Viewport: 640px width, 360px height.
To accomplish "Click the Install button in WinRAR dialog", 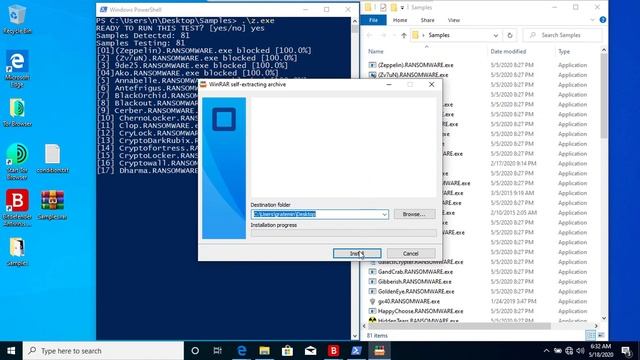I will click(357, 253).
